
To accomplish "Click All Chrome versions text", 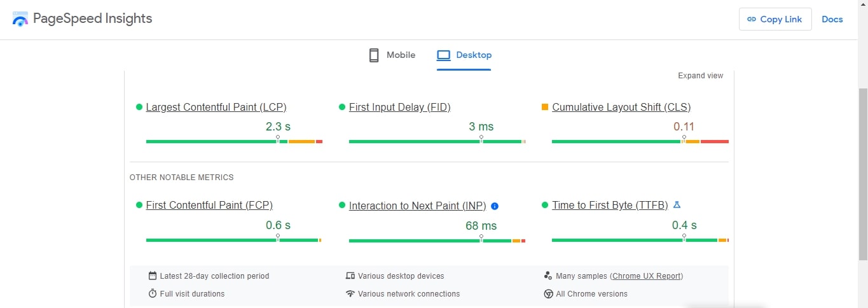I will (x=591, y=294).
